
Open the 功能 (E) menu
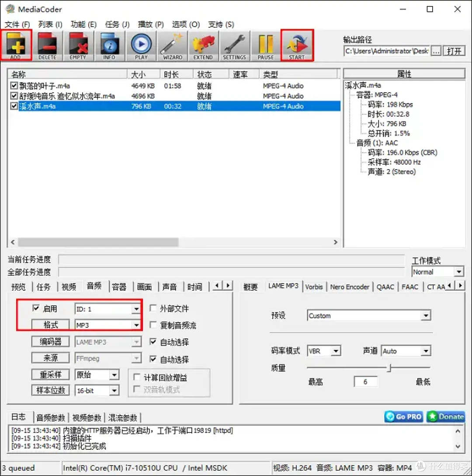point(83,24)
